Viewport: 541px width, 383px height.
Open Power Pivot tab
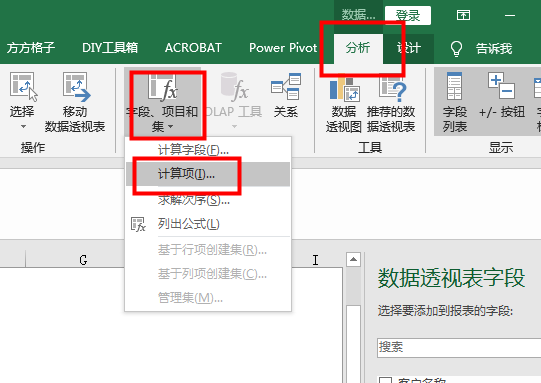(283, 48)
